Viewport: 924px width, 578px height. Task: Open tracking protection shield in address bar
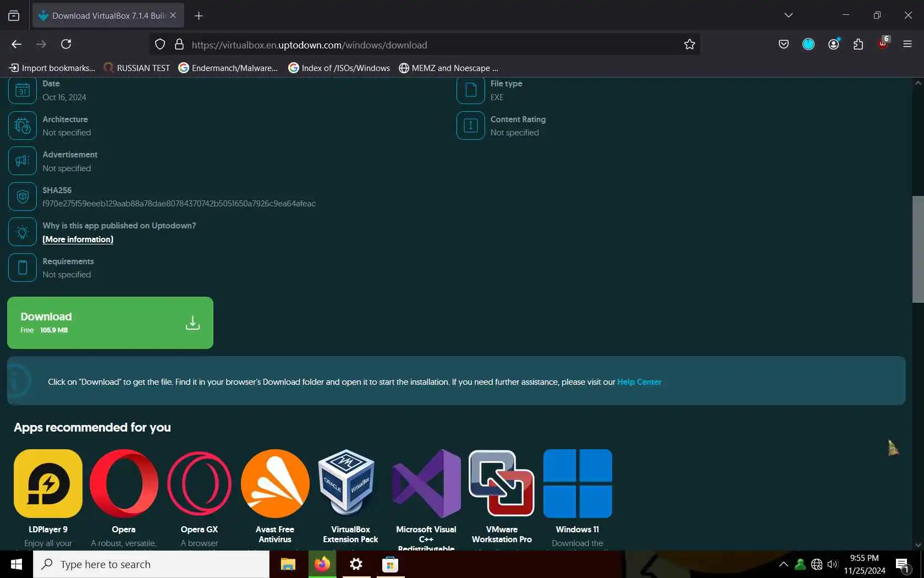point(160,45)
